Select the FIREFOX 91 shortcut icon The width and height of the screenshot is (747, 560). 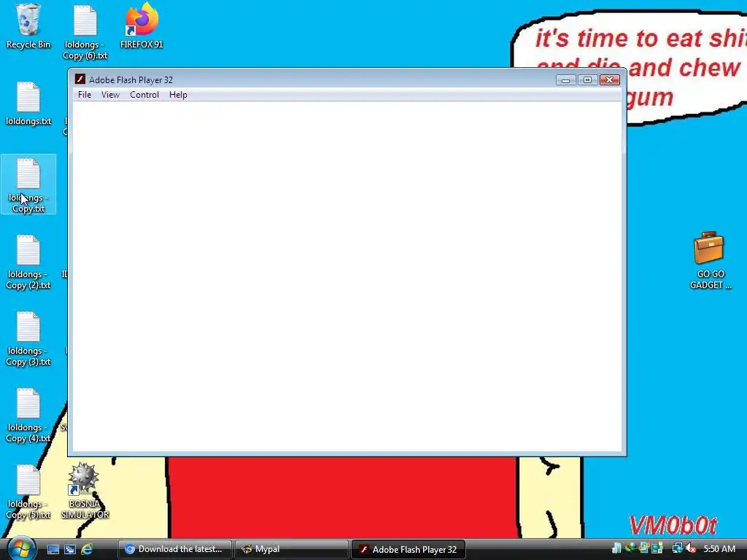click(142, 27)
